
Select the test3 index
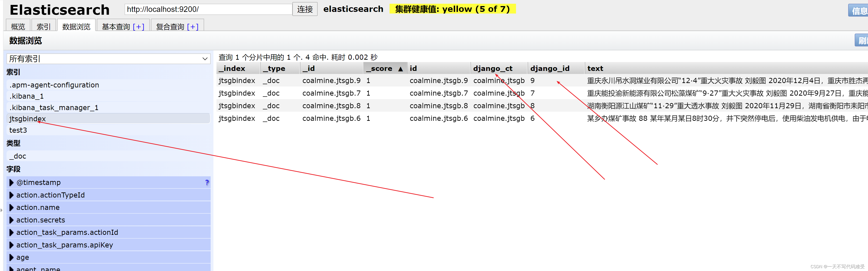tap(108, 130)
